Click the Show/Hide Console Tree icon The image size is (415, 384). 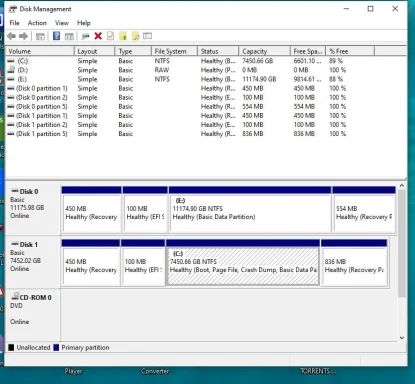point(40,36)
